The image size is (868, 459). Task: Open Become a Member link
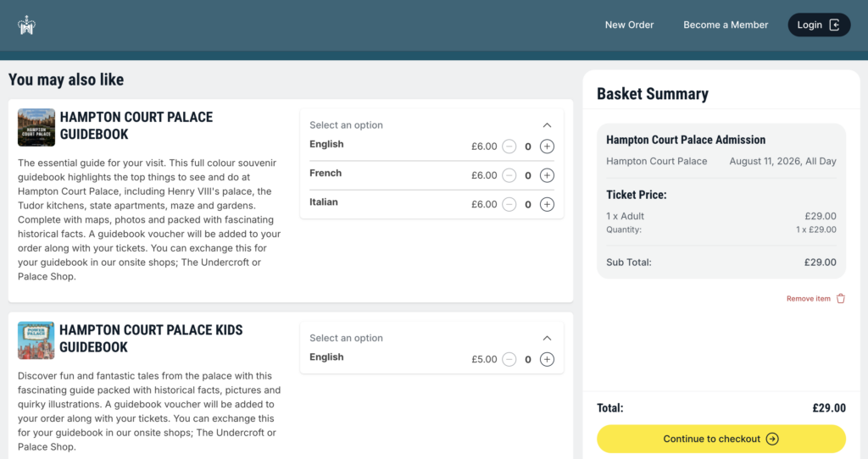click(726, 25)
